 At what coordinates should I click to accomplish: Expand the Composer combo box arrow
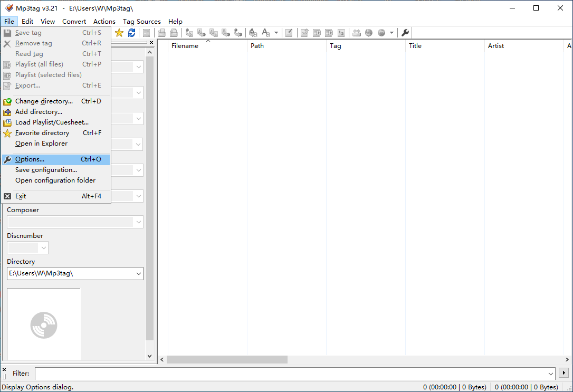click(x=138, y=222)
